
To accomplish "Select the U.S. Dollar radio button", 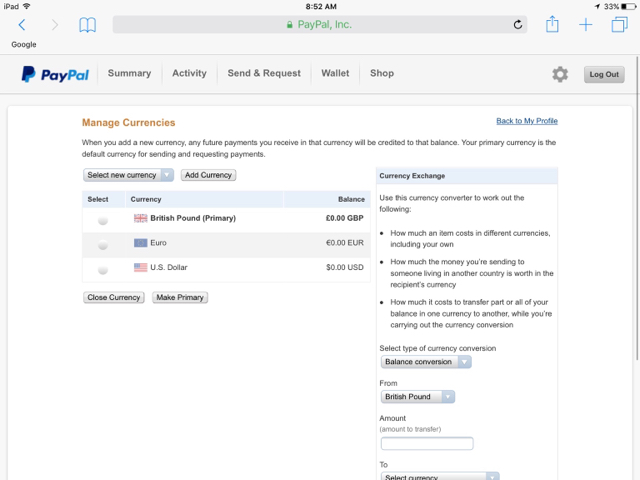I will (x=103, y=270).
